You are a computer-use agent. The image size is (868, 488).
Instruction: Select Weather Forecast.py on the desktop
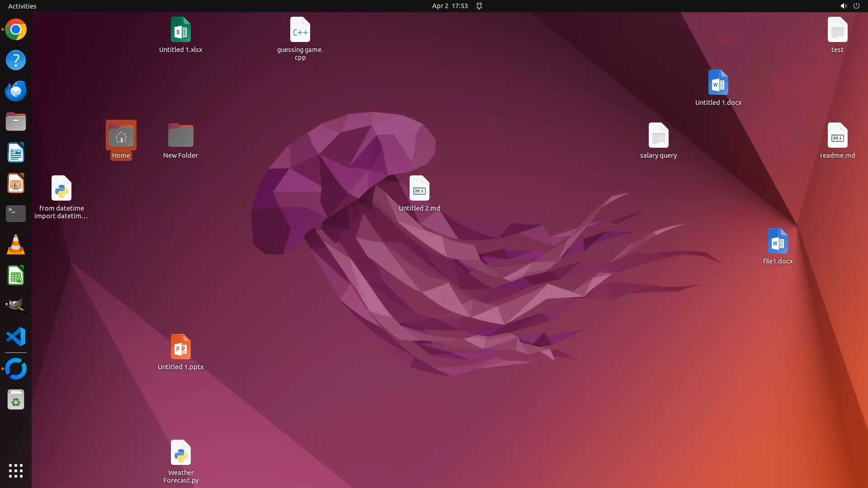pos(180,453)
